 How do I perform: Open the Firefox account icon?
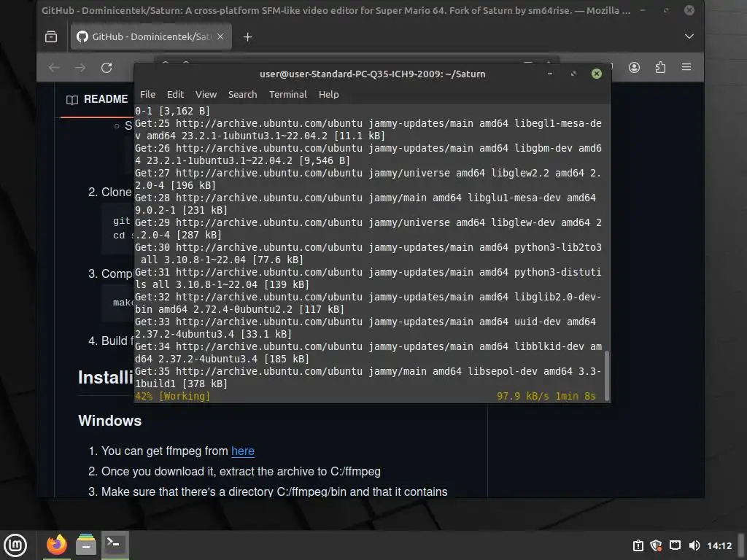click(x=634, y=67)
